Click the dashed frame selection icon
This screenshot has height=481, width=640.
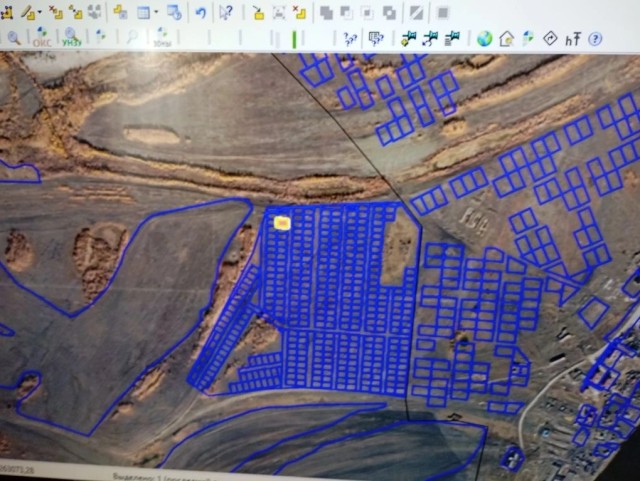tap(278, 13)
